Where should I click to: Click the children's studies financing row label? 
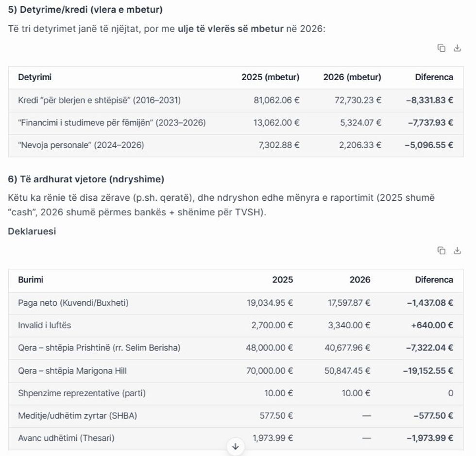pyautogui.click(x=112, y=123)
